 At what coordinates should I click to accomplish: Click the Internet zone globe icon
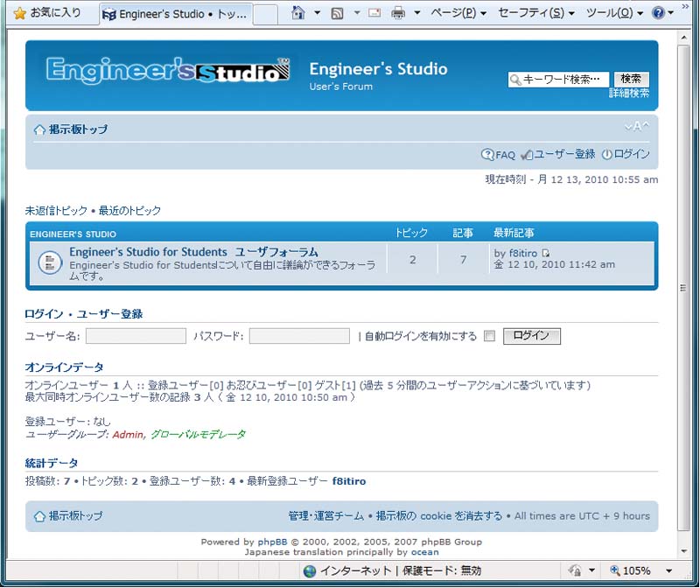(310, 571)
